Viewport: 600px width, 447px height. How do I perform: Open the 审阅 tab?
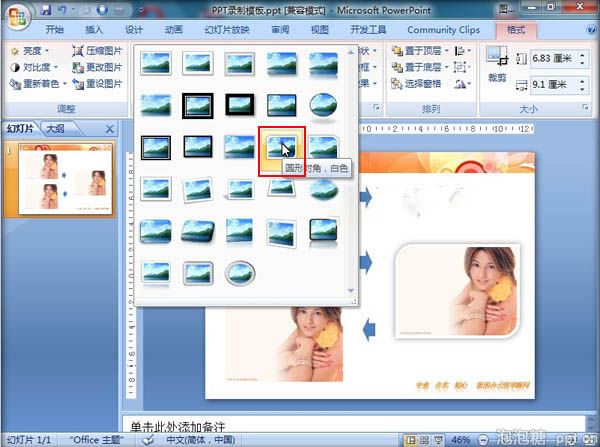[x=280, y=30]
